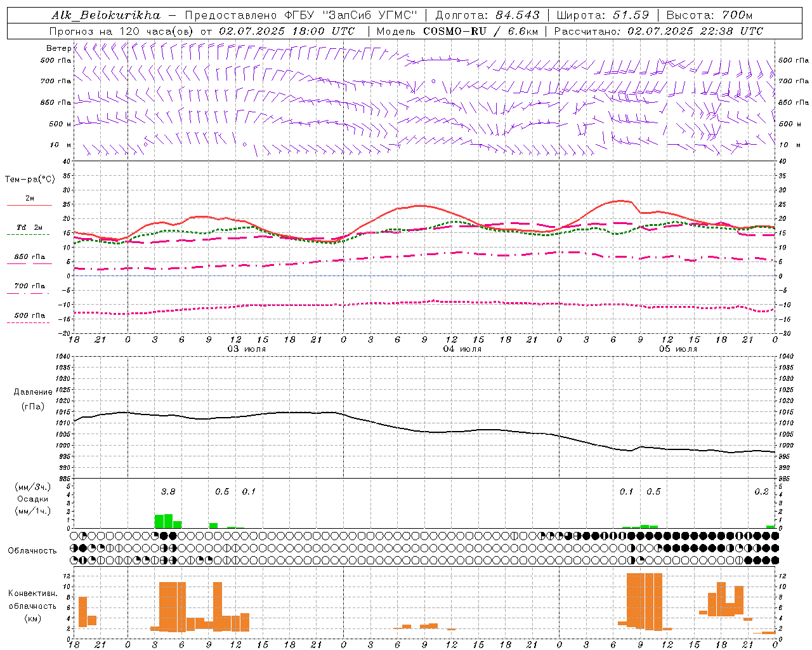Select the "Долгота: 84.543" header value
Screen dimensions: 812x650
pos(487,15)
